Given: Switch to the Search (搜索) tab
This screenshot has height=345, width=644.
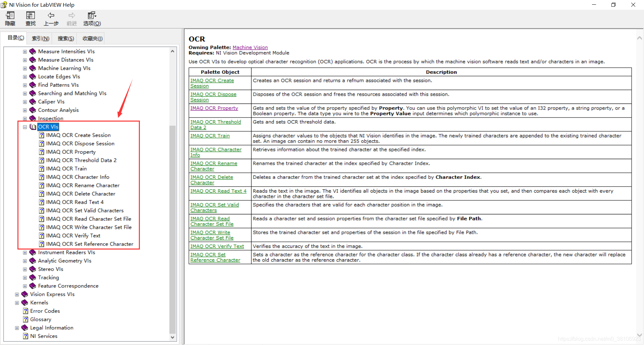Looking at the screenshot, I should [x=66, y=39].
